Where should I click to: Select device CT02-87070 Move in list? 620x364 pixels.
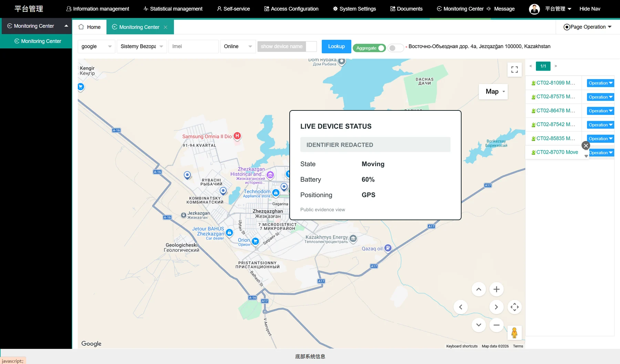point(555,152)
